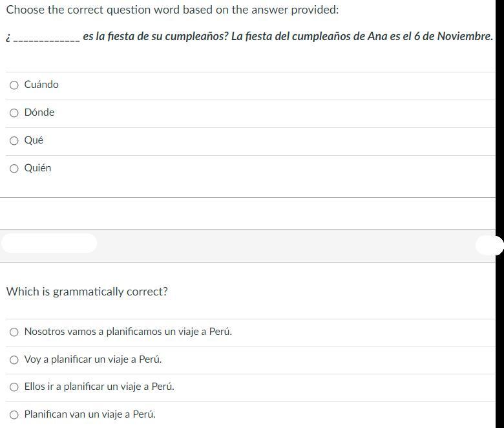The width and height of the screenshot is (504, 428).
Task: Choose radio for 'Planifican van un viaje'
Action: [14, 415]
